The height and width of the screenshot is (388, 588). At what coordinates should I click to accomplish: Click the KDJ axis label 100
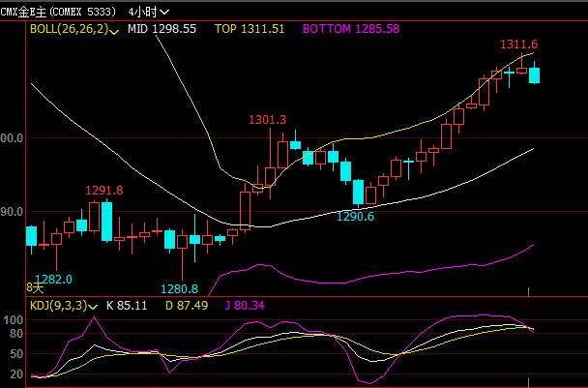tap(14, 320)
